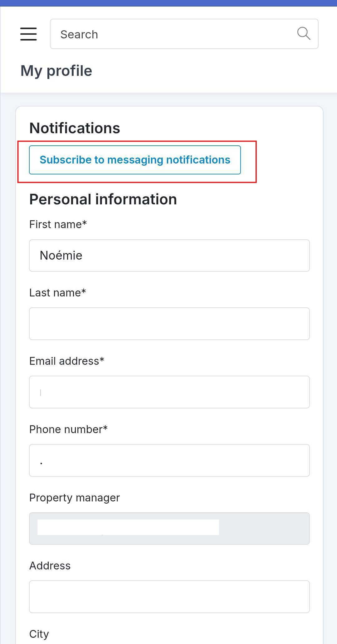Image resolution: width=337 pixels, height=644 pixels.
Task: Click the Phone number* label
Action: [x=68, y=429]
